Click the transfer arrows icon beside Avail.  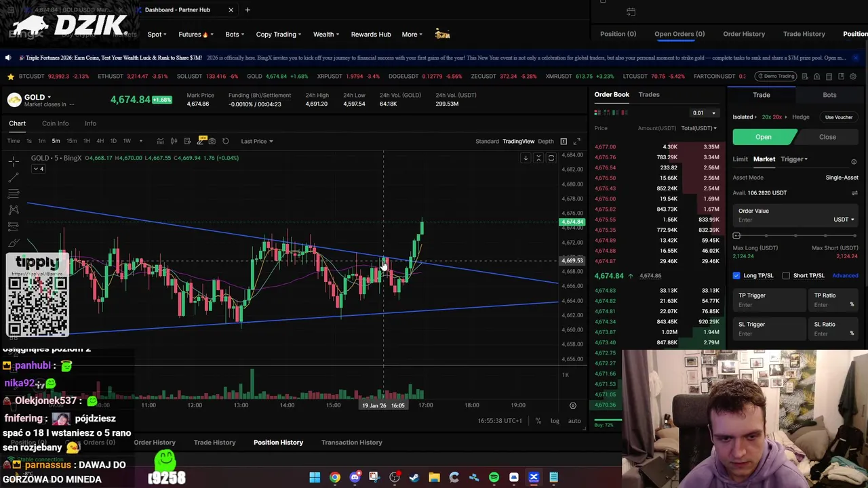[x=854, y=193]
